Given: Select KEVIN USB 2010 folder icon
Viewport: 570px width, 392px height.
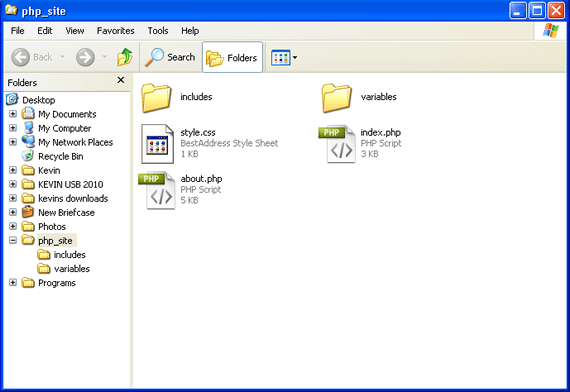Looking at the screenshot, I should 28,184.
